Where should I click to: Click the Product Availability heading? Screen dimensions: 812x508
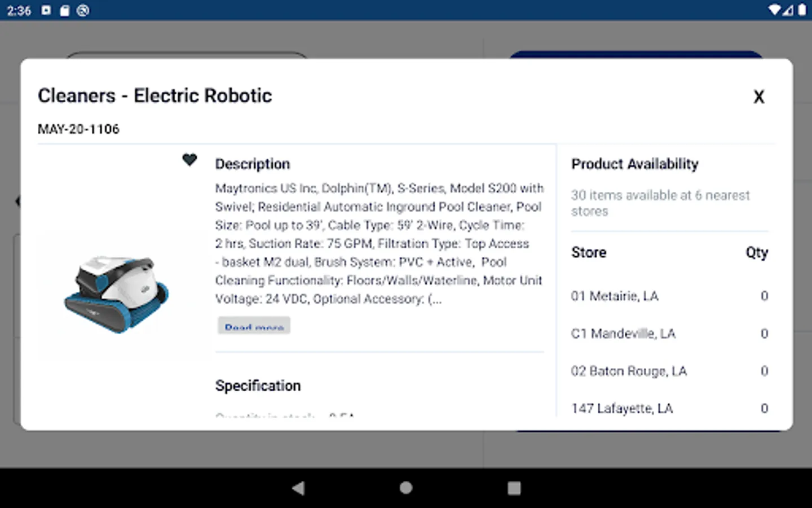point(634,164)
